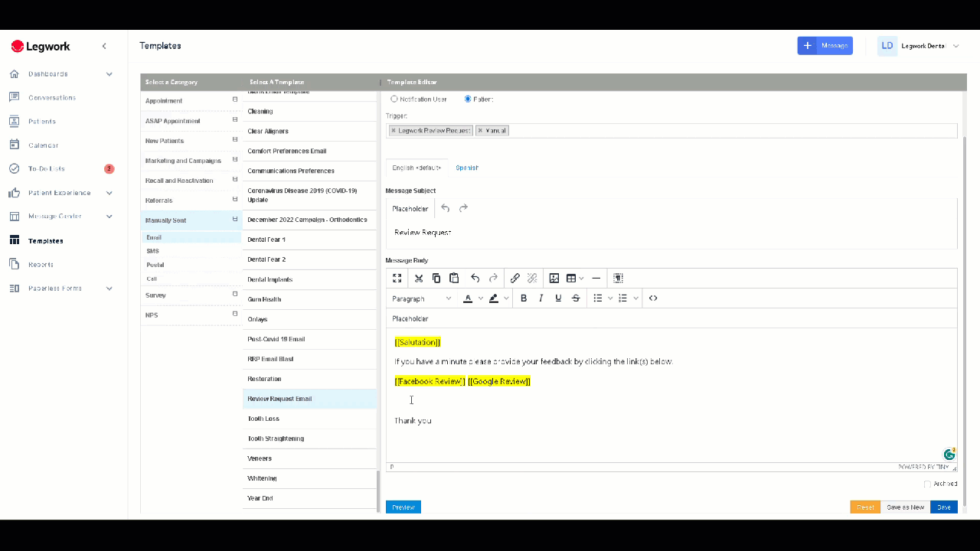Expand Patient Experience in the sidebar
Viewport: 980px width, 551px height.
(x=109, y=193)
